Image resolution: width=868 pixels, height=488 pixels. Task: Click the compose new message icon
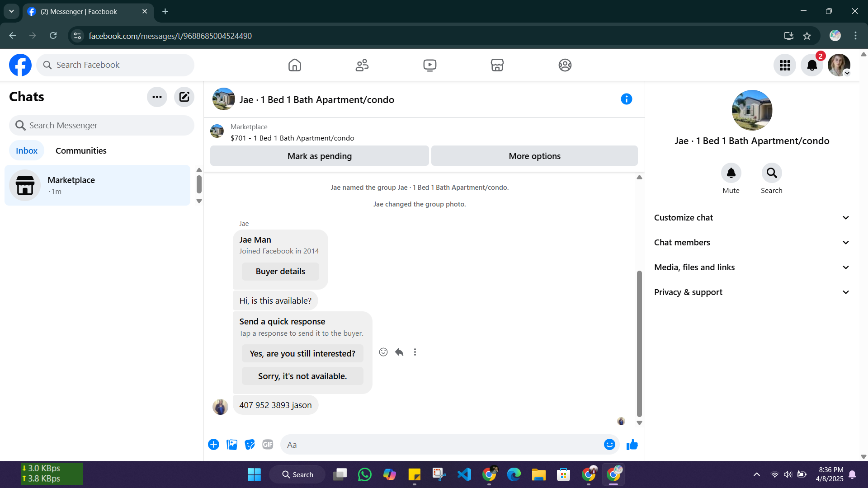184,97
